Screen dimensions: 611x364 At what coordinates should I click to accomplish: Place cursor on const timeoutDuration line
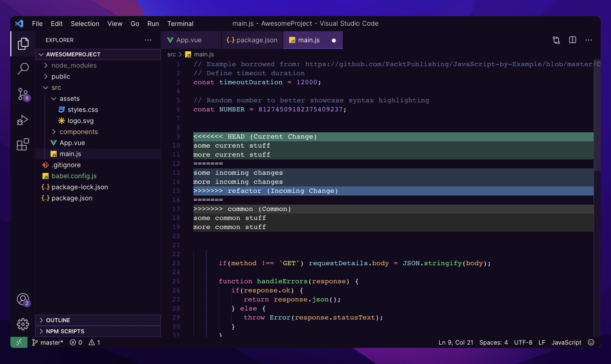click(257, 82)
